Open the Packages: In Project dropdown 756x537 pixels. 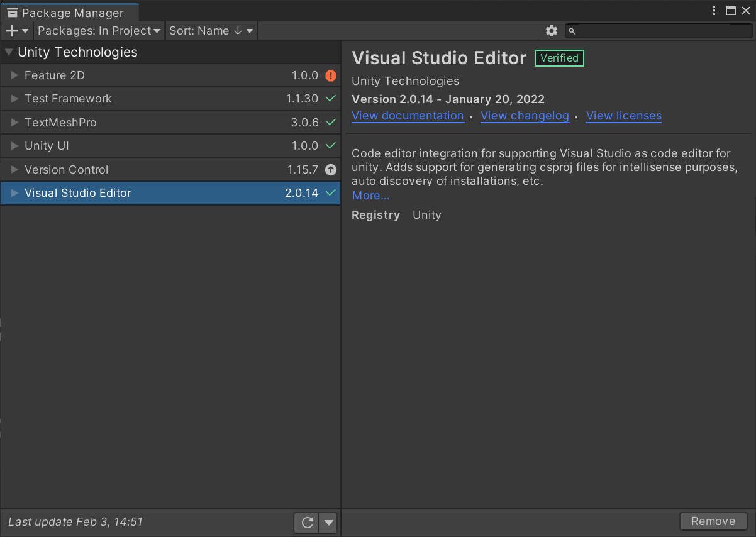click(x=99, y=31)
